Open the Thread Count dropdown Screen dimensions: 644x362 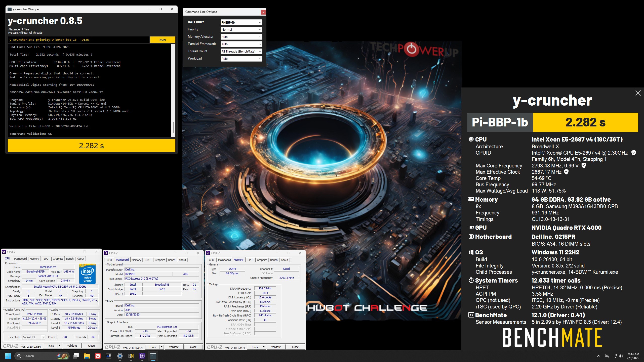241,52
